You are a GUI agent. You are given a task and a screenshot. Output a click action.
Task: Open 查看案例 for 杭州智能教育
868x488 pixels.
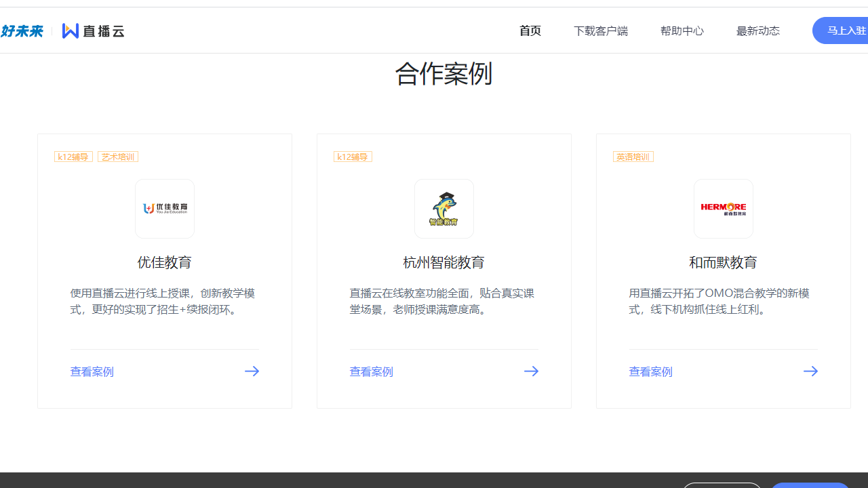click(371, 371)
